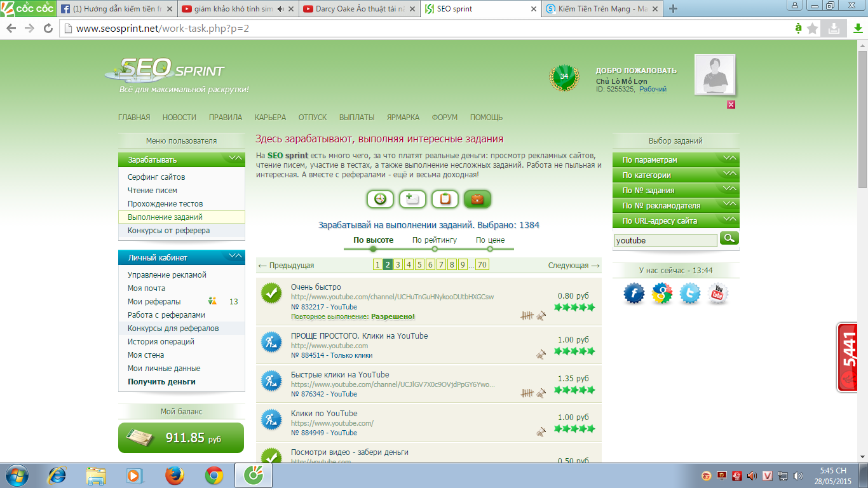Click the red 5441 side tab
Image resolution: width=868 pixels, height=488 pixels.
[x=847, y=357]
